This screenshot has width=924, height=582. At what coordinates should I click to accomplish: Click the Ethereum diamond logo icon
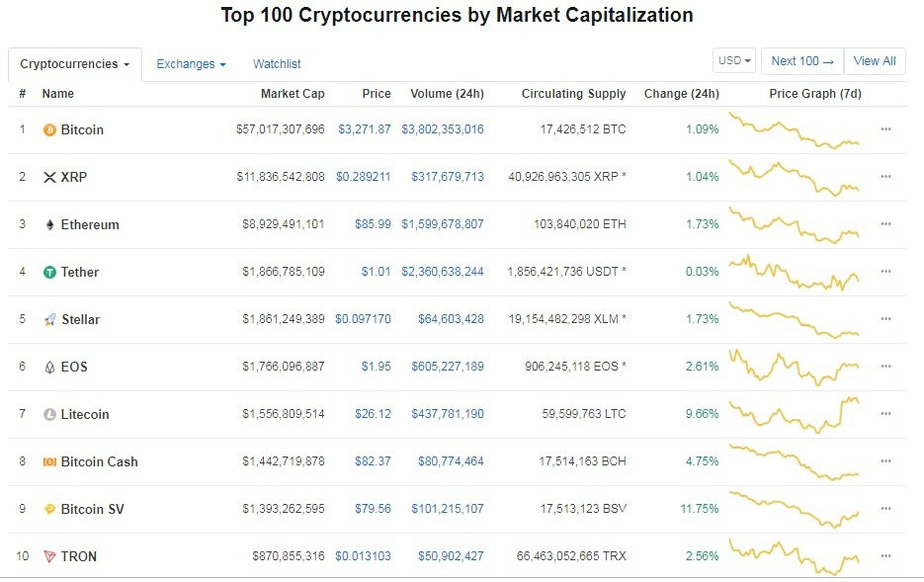coord(49,224)
